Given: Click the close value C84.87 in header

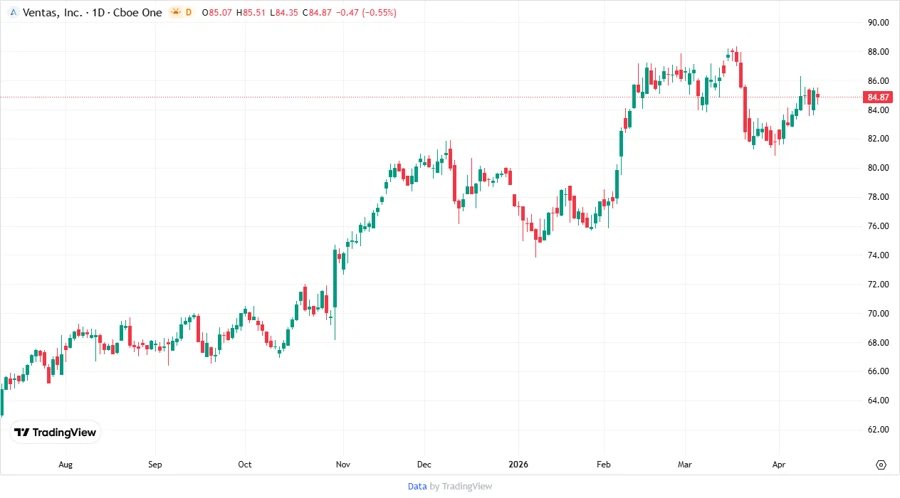Looking at the screenshot, I should click(x=317, y=12).
